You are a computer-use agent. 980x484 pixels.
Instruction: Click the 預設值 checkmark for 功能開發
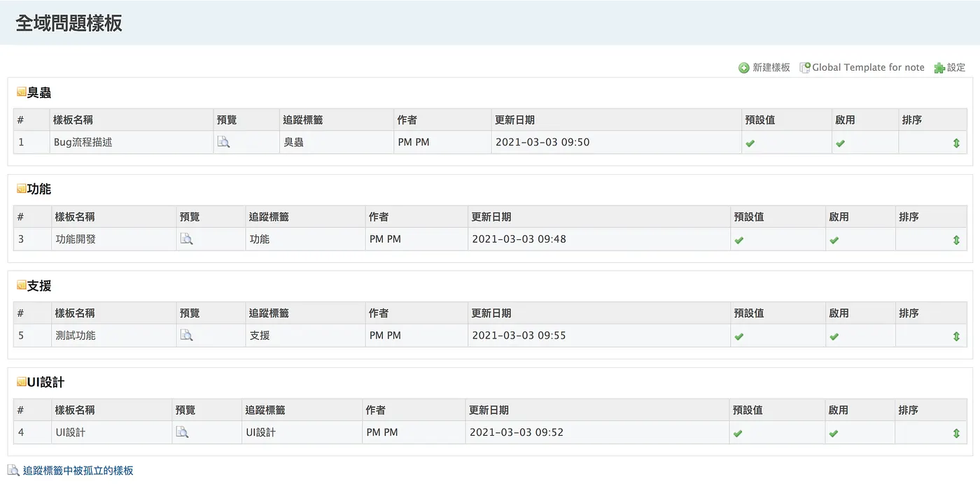(738, 240)
